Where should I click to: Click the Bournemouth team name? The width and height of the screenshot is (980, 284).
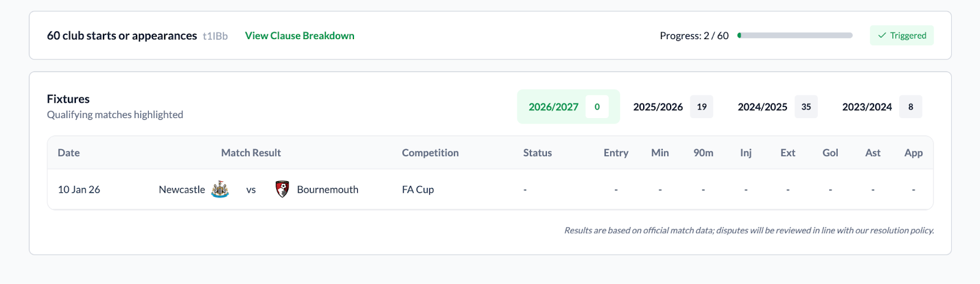328,190
